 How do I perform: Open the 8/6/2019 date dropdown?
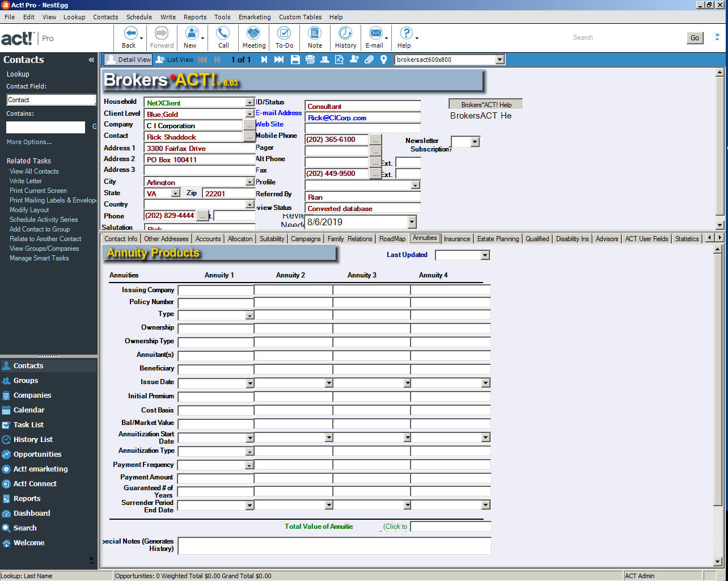[412, 222]
